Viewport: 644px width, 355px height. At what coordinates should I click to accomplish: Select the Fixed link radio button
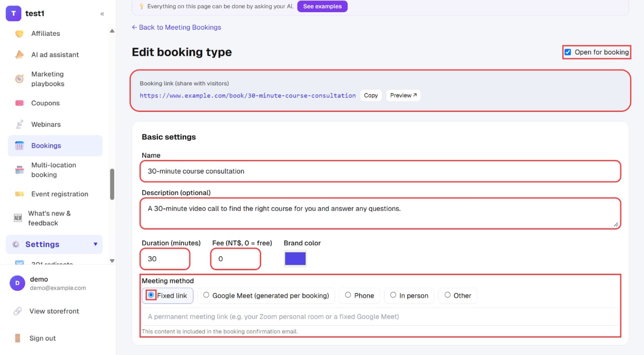(151, 295)
